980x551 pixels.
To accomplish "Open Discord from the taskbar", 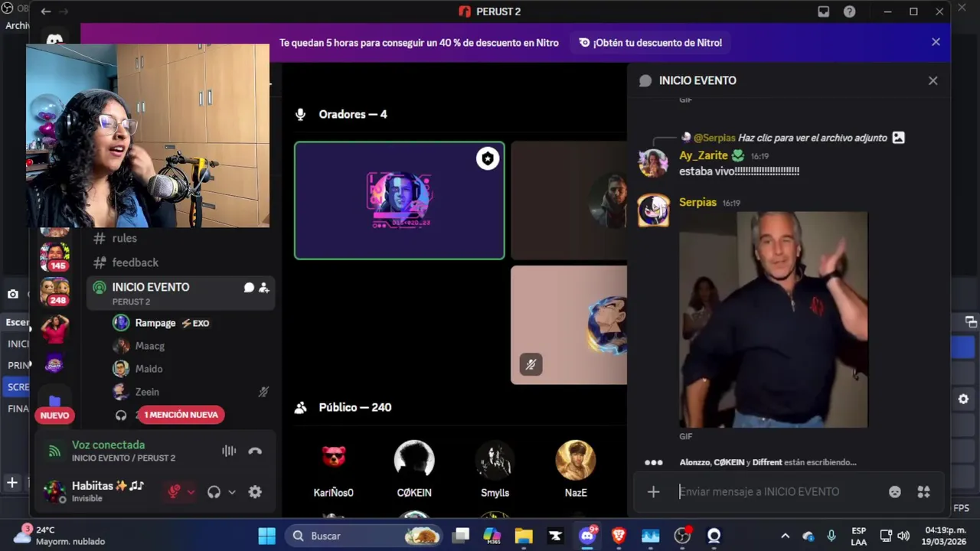I will pyautogui.click(x=587, y=536).
